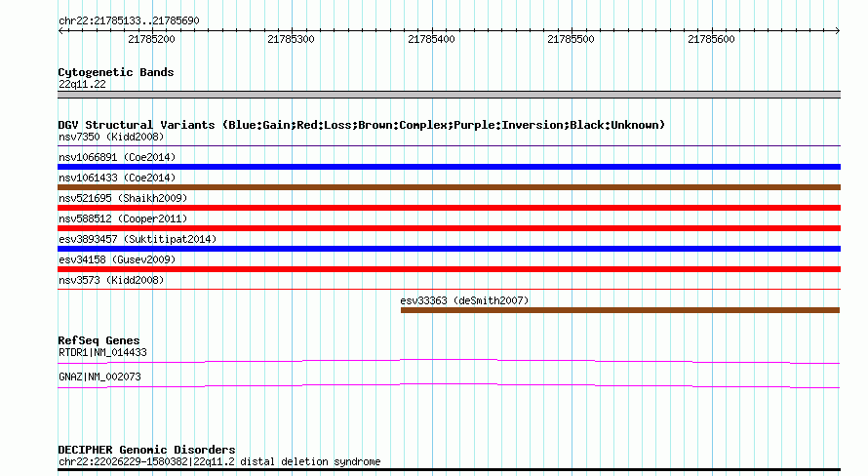Select the brown nsv1061433 complex bar
The height and width of the screenshot is (476, 868).
449,187
